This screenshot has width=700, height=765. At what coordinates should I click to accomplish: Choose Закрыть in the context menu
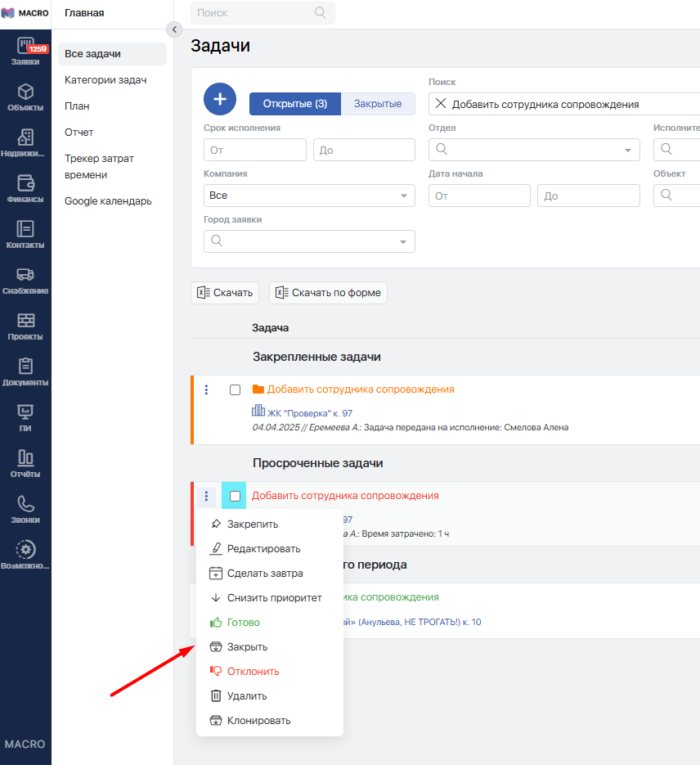click(x=247, y=647)
